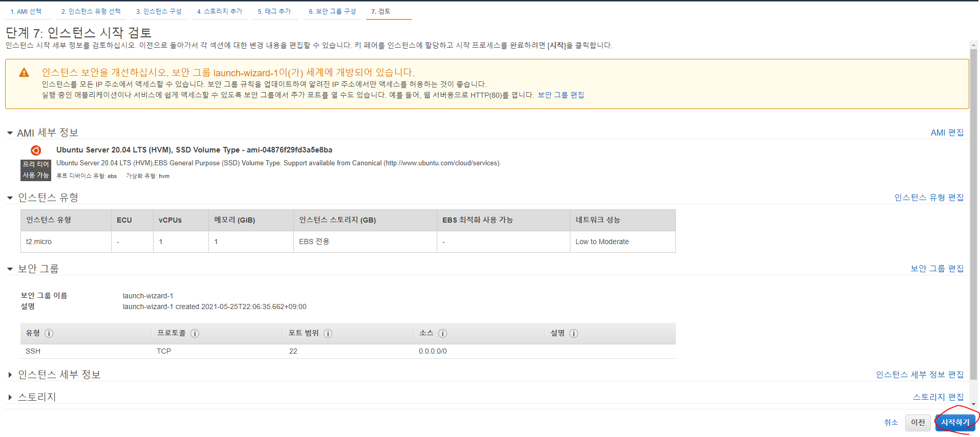Click the vertical scrollbar thumb
980x437 pixels.
click(x=974, y=215)
